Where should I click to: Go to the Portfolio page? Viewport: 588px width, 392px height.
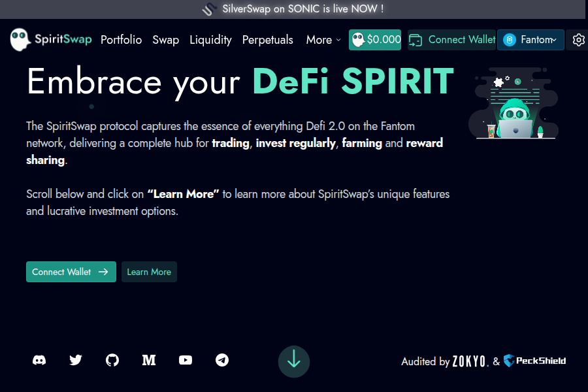121,40
